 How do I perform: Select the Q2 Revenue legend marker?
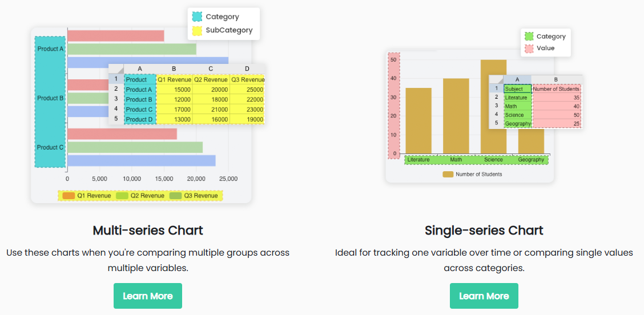122,196
